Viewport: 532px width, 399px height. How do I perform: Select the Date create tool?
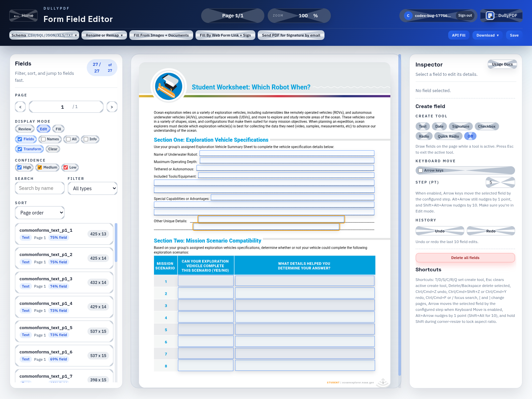click(x=439, y=126)
